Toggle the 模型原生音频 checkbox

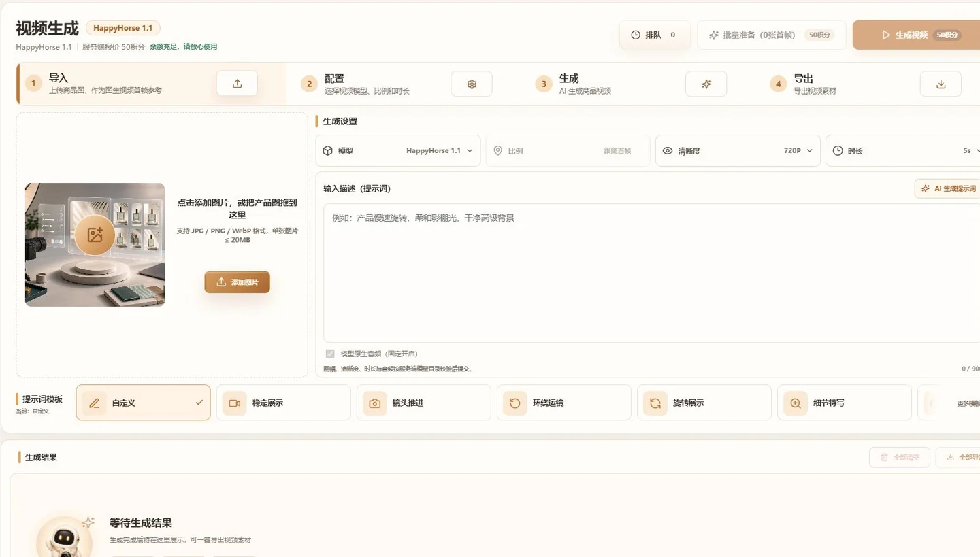pos(330,354)
